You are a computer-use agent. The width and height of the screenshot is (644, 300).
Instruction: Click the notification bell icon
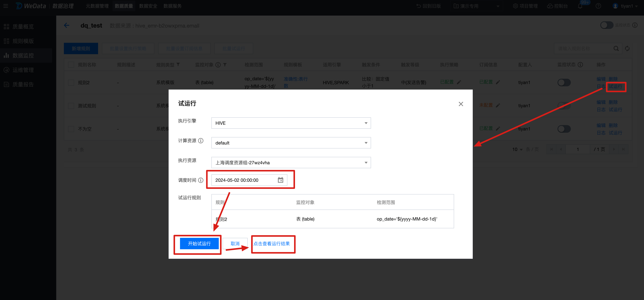580,6
